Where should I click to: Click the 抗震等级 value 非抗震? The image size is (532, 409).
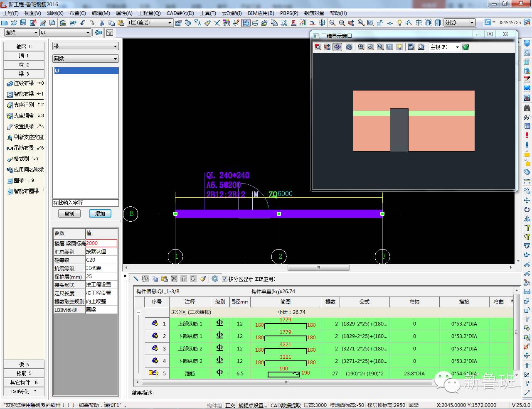101,268
